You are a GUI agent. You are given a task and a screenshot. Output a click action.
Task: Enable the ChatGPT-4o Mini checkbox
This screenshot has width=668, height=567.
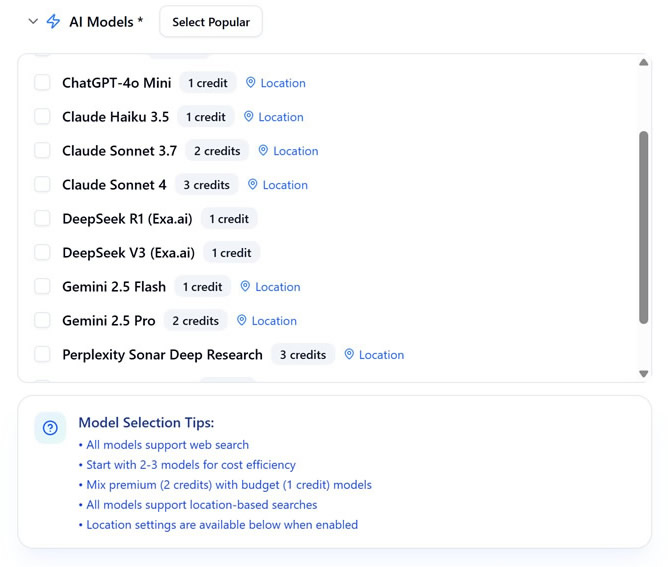coord(42,82)
